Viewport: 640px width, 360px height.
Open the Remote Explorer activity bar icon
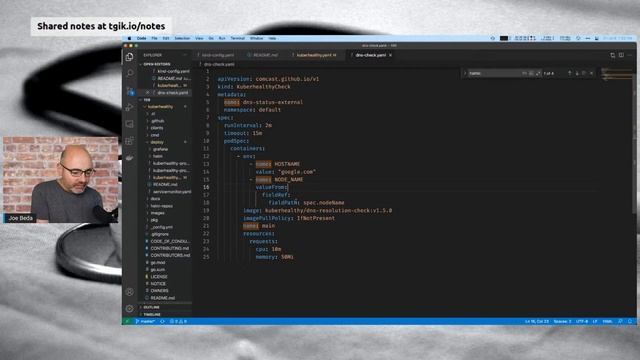pyautogui.click(x=129, y=124)
